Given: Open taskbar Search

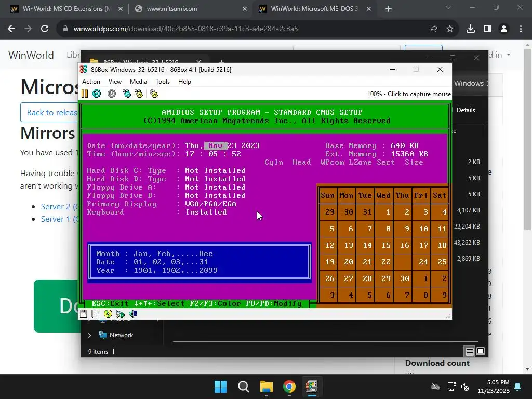Looking at the screenshot, I should pos(244,387).
